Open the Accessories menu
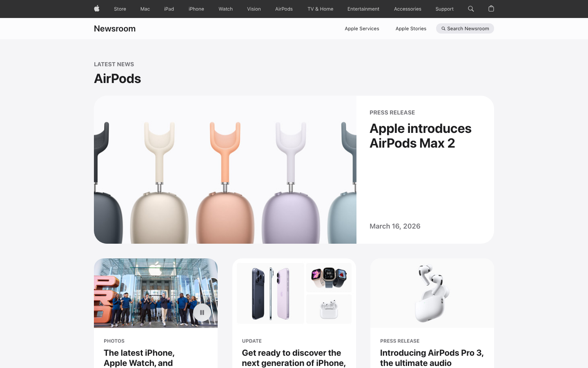 click(x=408, y=9)
